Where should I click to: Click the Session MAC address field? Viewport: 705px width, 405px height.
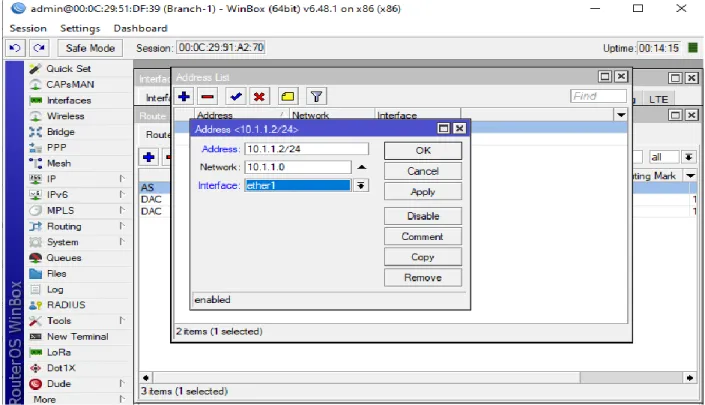[221, 47]
